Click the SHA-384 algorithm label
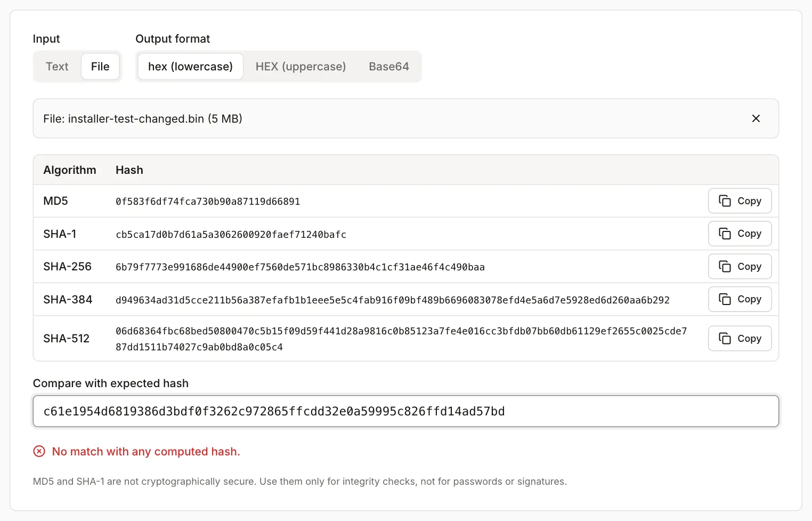 tap(68, 300)
